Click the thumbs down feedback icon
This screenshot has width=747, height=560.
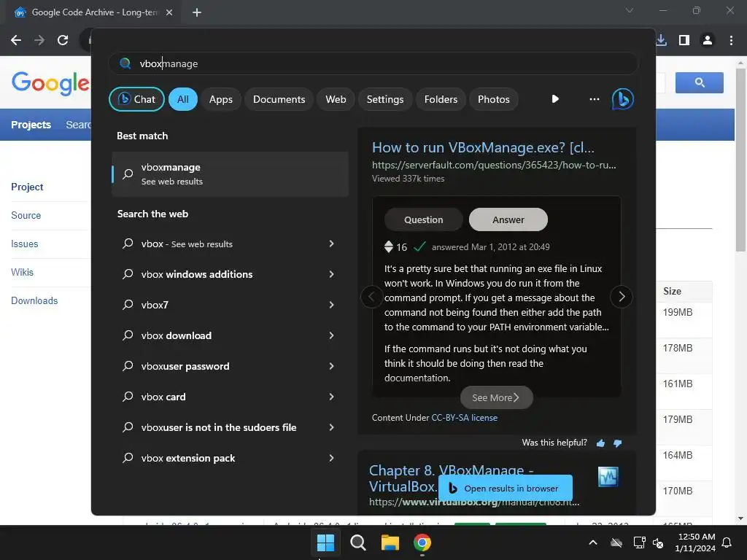[x=617, y=443]
